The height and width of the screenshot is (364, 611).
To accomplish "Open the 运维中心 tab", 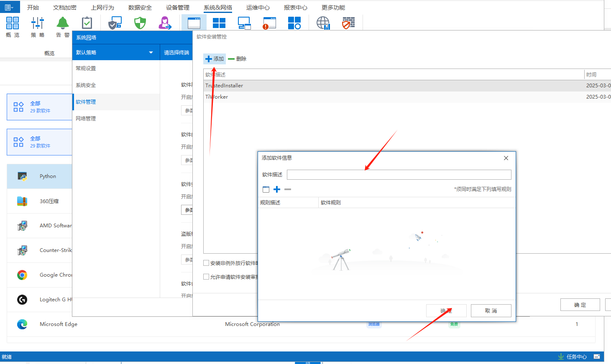I will [258, 8].
